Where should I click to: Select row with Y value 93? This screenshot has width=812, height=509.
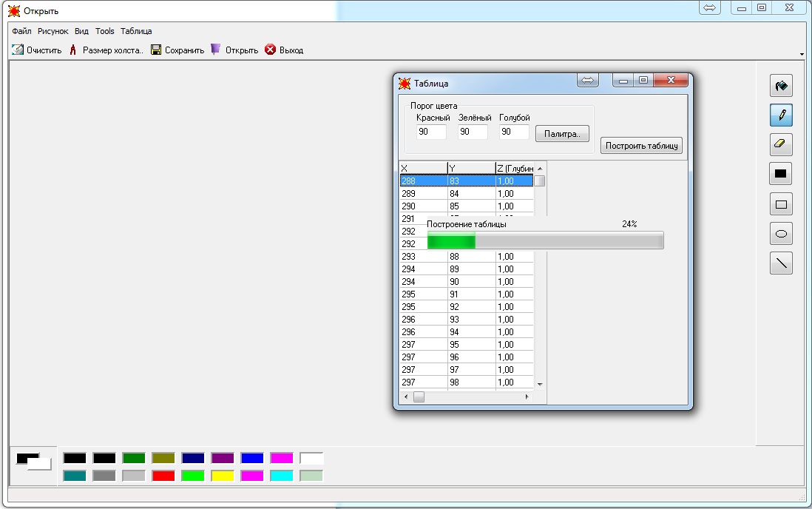pyautogui.click(x=467, y=320)
